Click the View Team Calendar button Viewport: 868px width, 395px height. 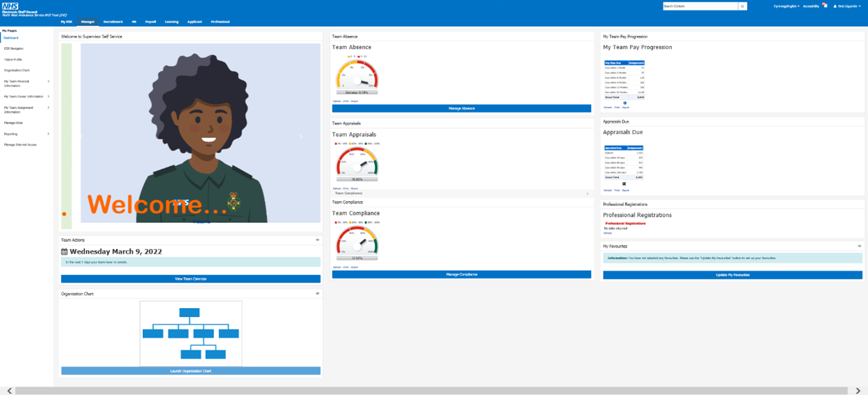pyautogui.click(x=191, y=278)
